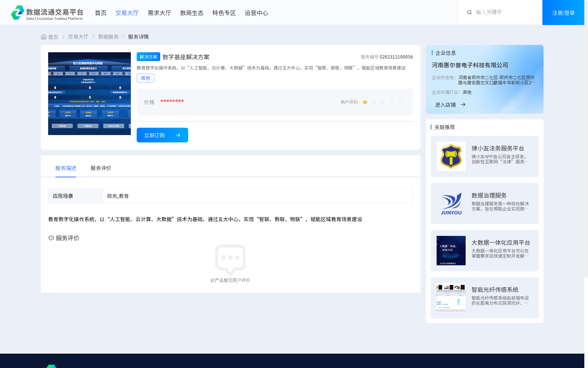Click the search magnifier icon

(x=469, y=13)
